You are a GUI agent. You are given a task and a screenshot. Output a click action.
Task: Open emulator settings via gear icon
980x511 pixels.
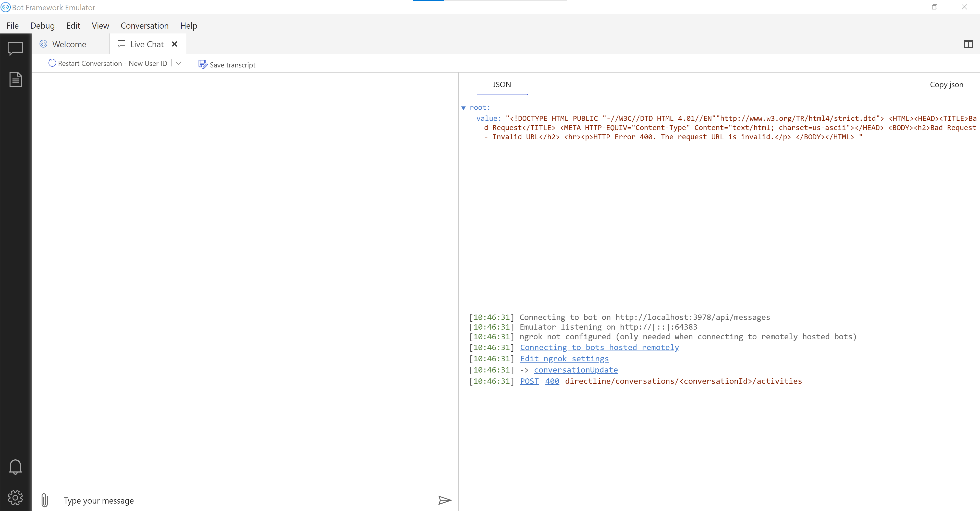(16, 497)
